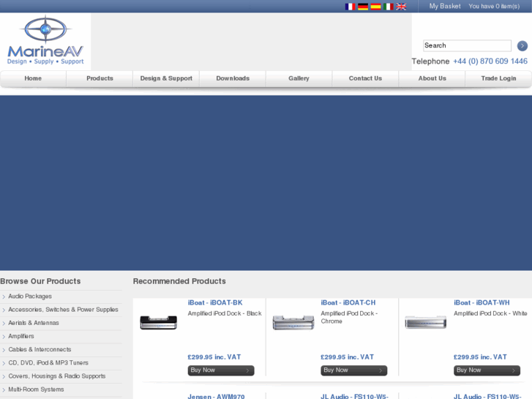This screenshot has width=532, height=399.
Task: Click 'You have 0 item(s)' basket text
Action: (494, 6)
